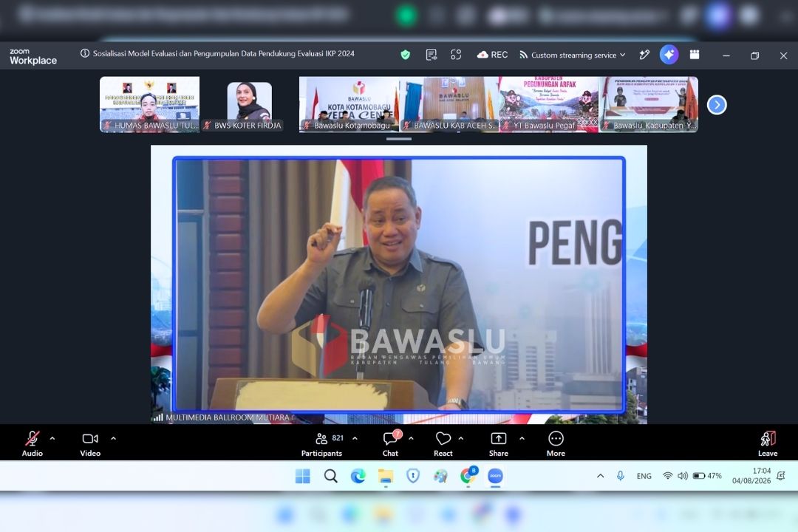
Task: Open Zoom app in Windows taskbar
Action: point(495,476)
